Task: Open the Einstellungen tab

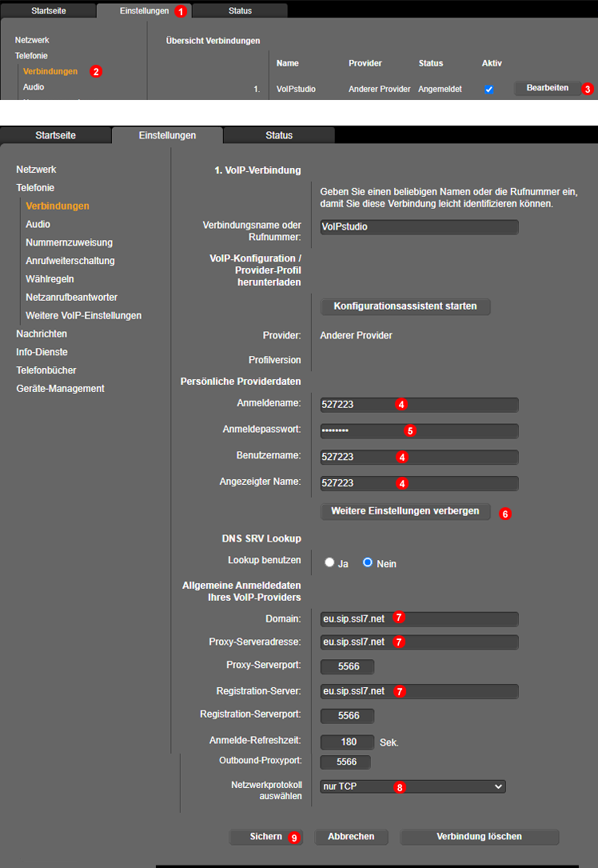Action: [x=166, y=135]
